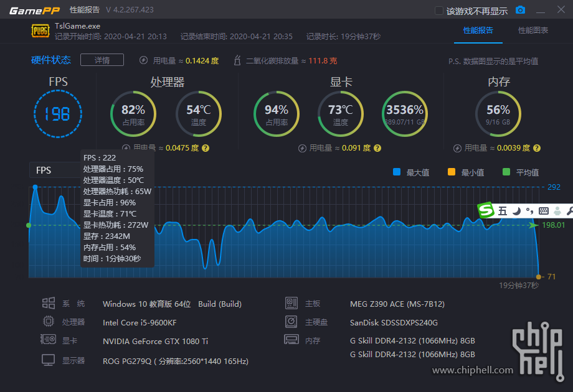Click the SanDisk SDSSDXPS240G text
The width and height of the screenshot is (573, 392).
pyautogui.click(x=394, y=323)
